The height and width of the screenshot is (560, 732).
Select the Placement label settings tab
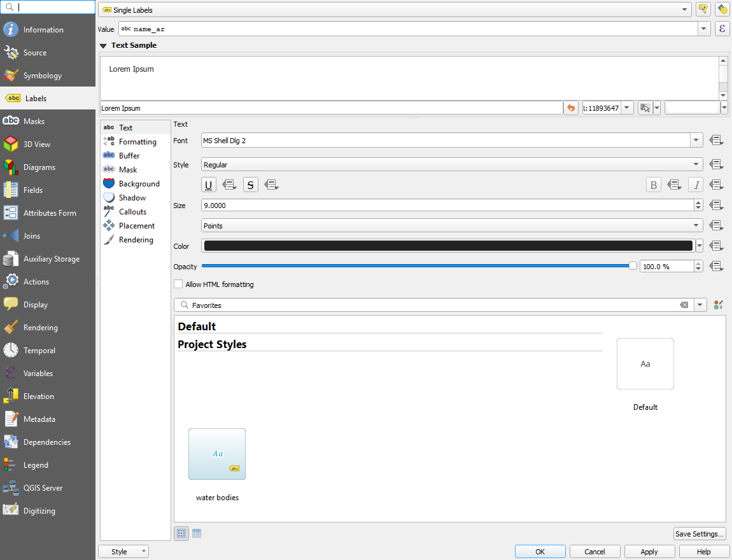pos(136,225)
